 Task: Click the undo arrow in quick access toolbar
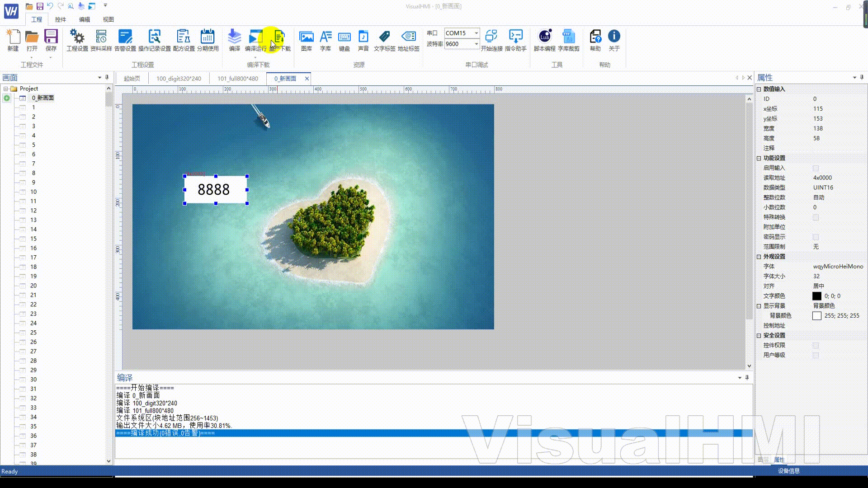coord(50,6)
